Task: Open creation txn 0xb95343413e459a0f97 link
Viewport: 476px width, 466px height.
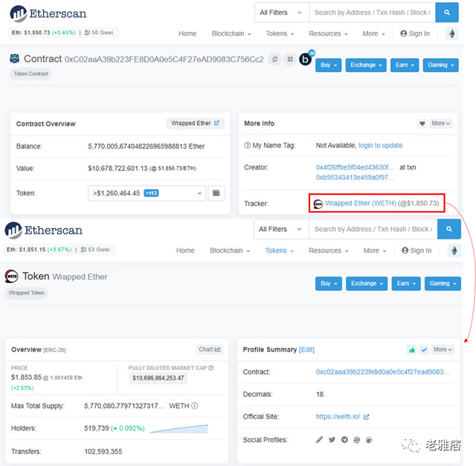Action: point(355,177)
